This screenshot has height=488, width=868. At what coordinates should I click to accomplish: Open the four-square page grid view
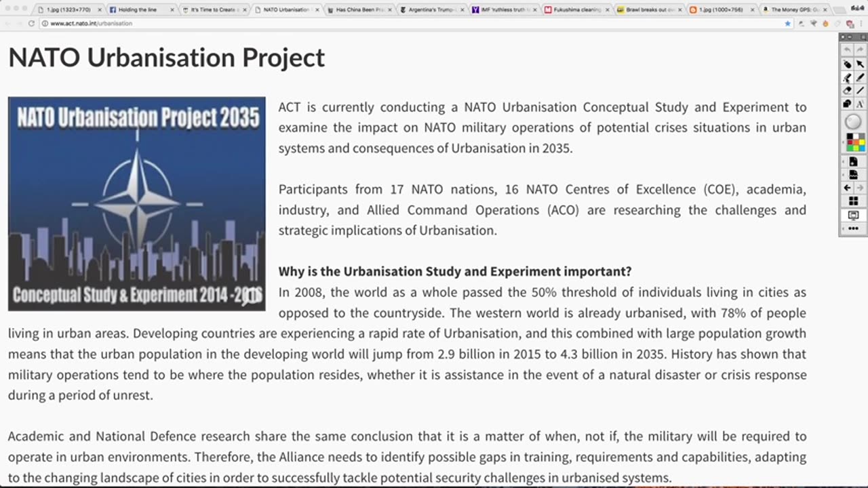(853, 201)
